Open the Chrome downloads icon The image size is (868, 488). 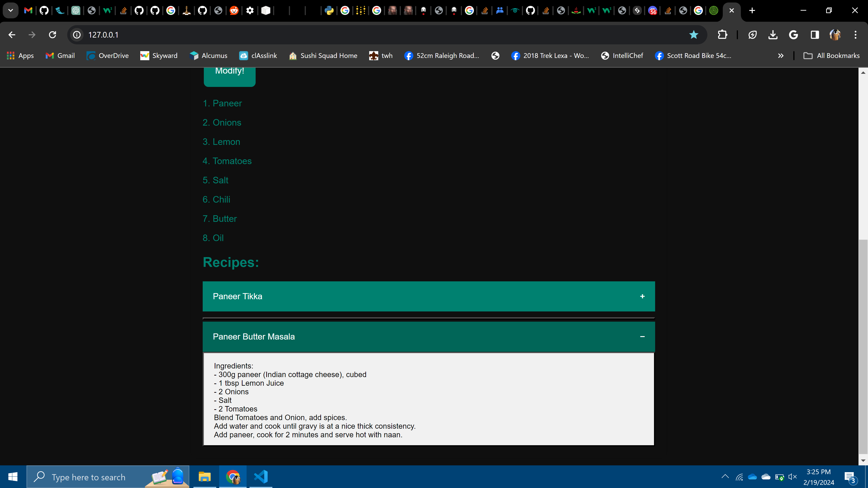point(773,35)
